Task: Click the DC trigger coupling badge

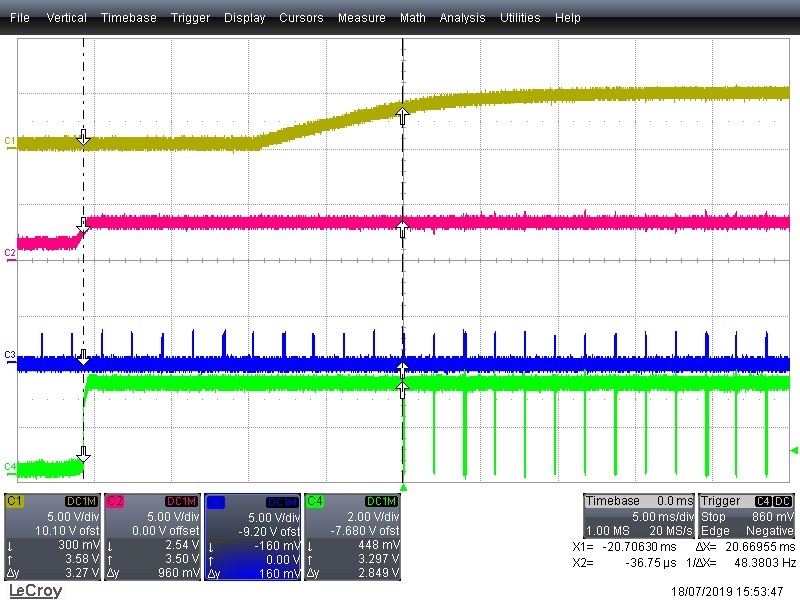Action: pyautogui.click(x=782, y=501)
